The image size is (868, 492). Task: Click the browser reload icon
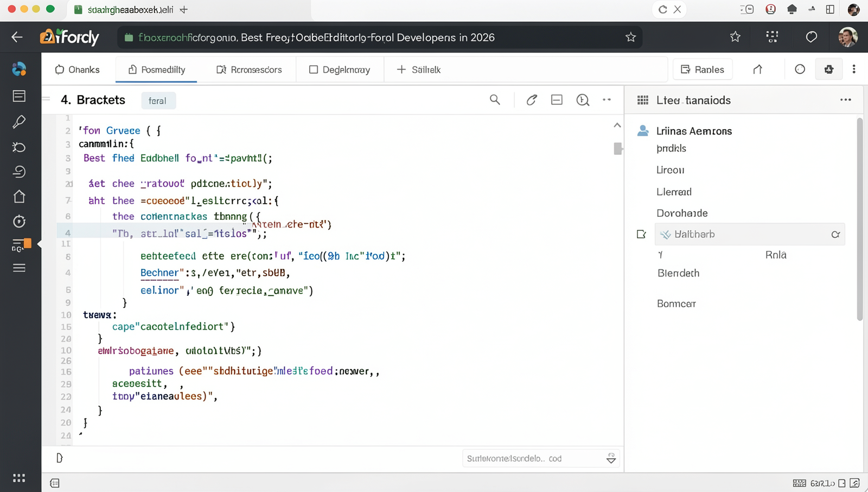pyautogui.click(x=662, y=9)
